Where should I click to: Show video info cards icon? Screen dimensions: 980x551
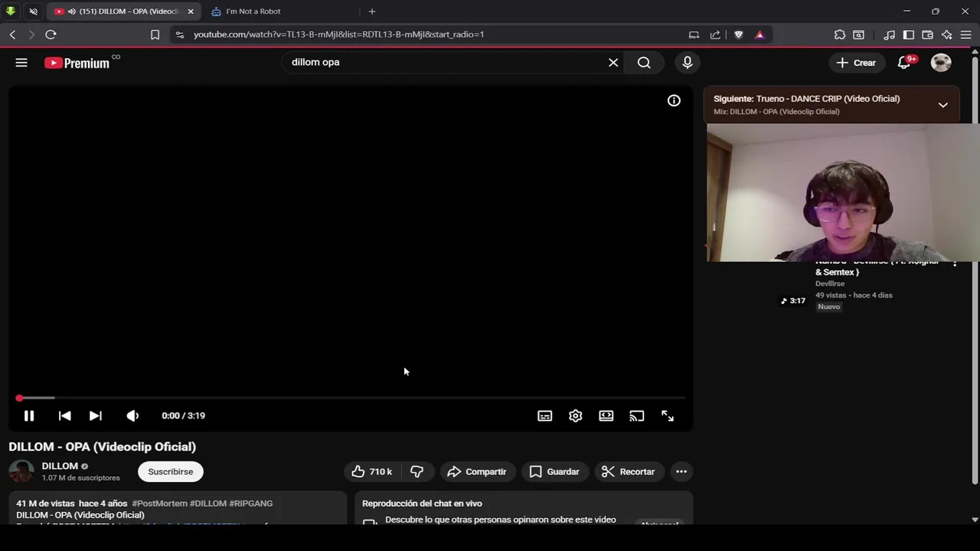[x=674, y=100]
